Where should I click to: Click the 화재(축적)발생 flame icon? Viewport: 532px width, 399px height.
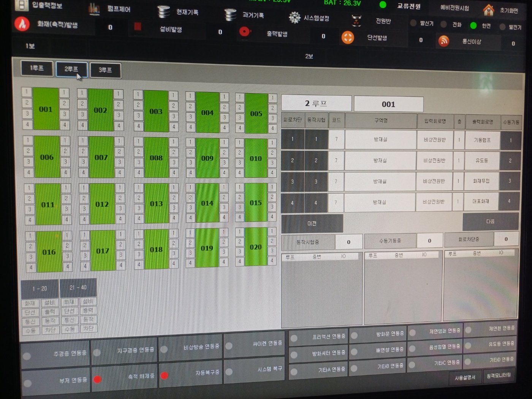pyautogui.click(x=22, y=24)
